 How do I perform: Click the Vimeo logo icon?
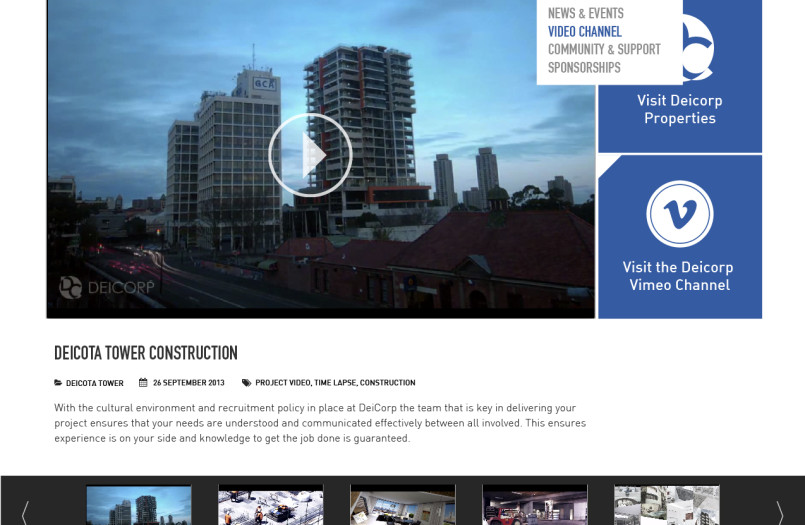679,213
